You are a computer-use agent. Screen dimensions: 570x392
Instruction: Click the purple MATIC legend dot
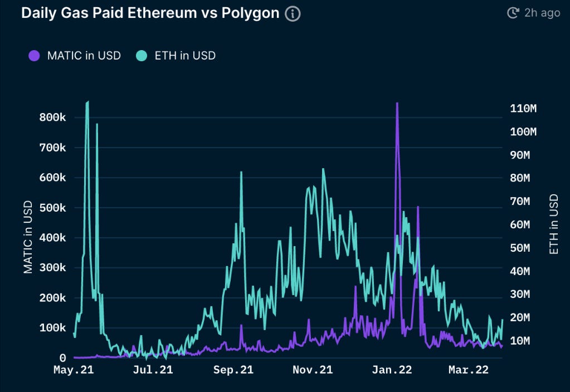[34, 56]
